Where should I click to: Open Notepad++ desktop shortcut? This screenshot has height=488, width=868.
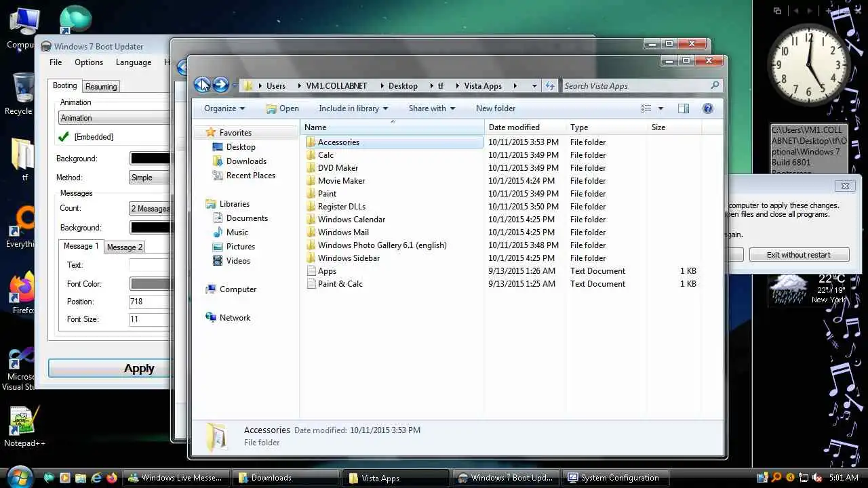point(24,426)
